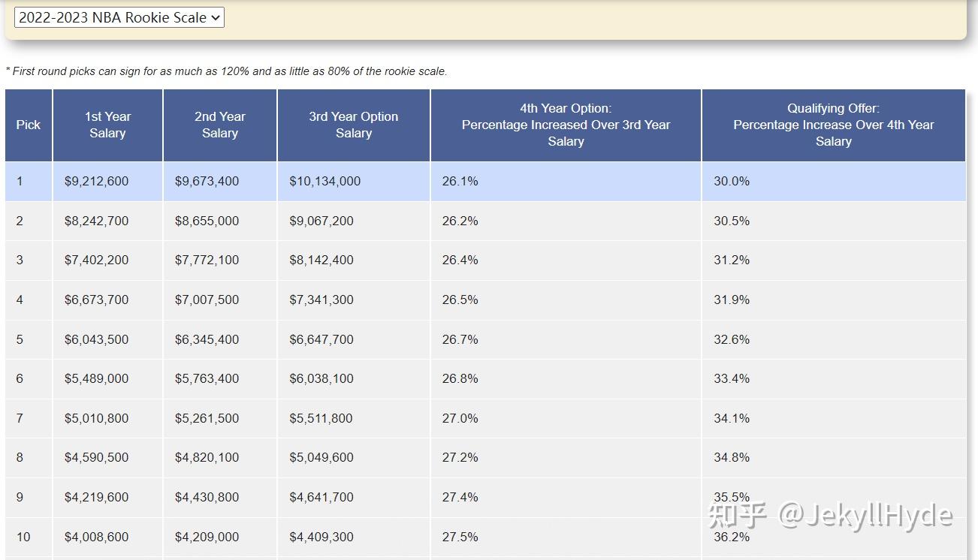
Task: Select the $9,067,200 salary cell
Action: click(x=354, y=221)
